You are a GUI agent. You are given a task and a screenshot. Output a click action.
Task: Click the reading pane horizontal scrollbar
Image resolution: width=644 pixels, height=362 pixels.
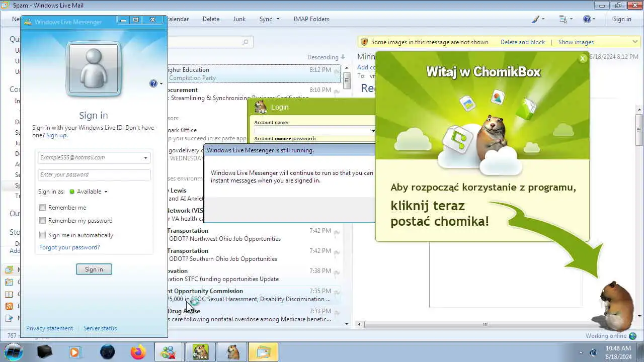tap(485, 324)
